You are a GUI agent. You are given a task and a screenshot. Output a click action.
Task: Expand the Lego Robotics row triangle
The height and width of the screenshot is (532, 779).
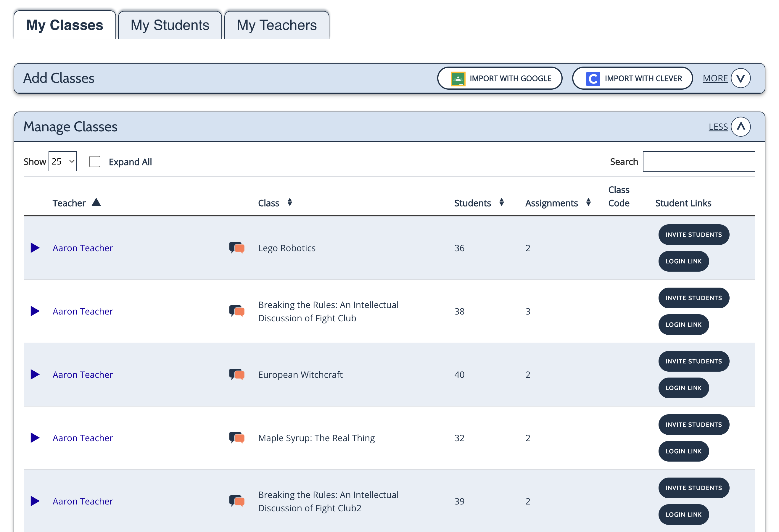click(35, 248)
